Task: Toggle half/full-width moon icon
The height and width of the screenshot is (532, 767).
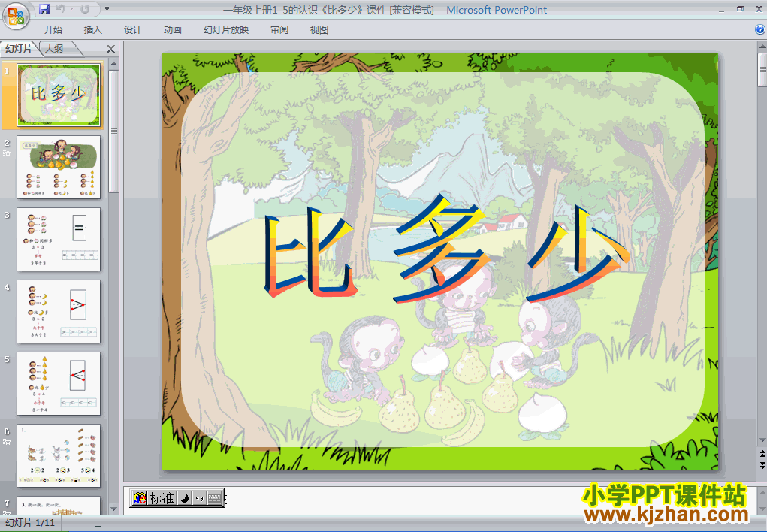Action: [x=185, y=498]
